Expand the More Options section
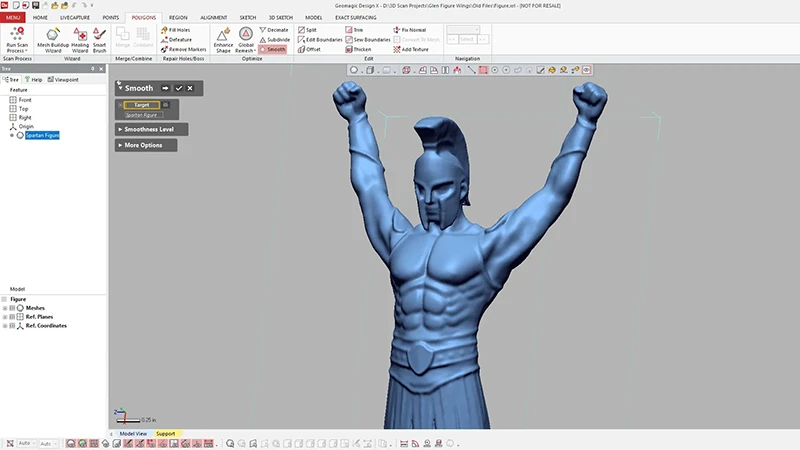Viewport: 800px width, 450px height. 146,145
